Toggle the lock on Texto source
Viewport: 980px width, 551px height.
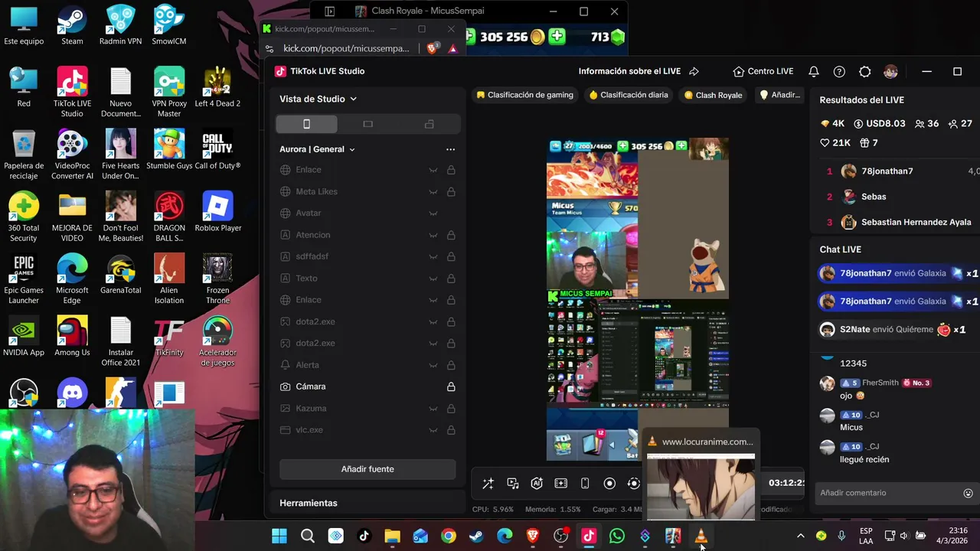pos(451,279)
